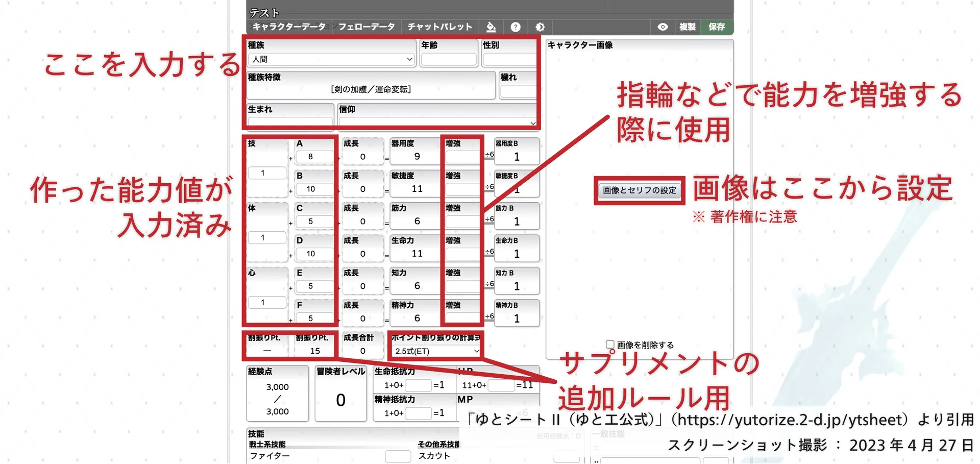Image resolution: width=980 pixels, height=464 pixels.
Task: Select the キャラクターデータ tab
Action: (x=289, y=27)
